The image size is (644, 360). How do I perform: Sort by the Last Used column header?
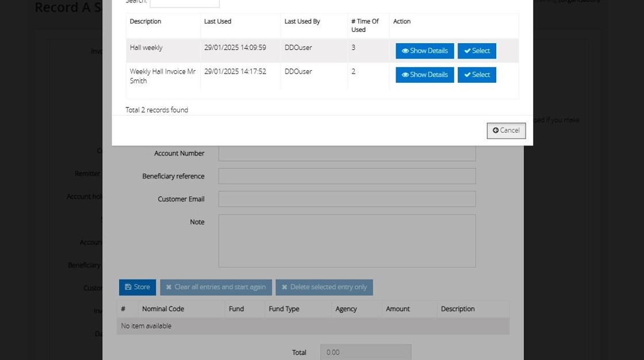point(218,21)
